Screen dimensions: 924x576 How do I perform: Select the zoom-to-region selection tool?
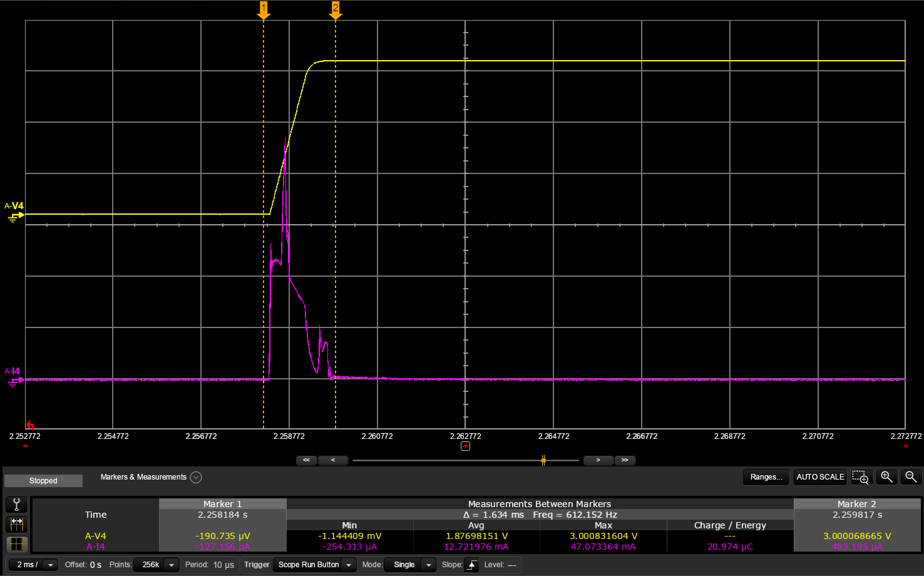(x=861, y=477)
